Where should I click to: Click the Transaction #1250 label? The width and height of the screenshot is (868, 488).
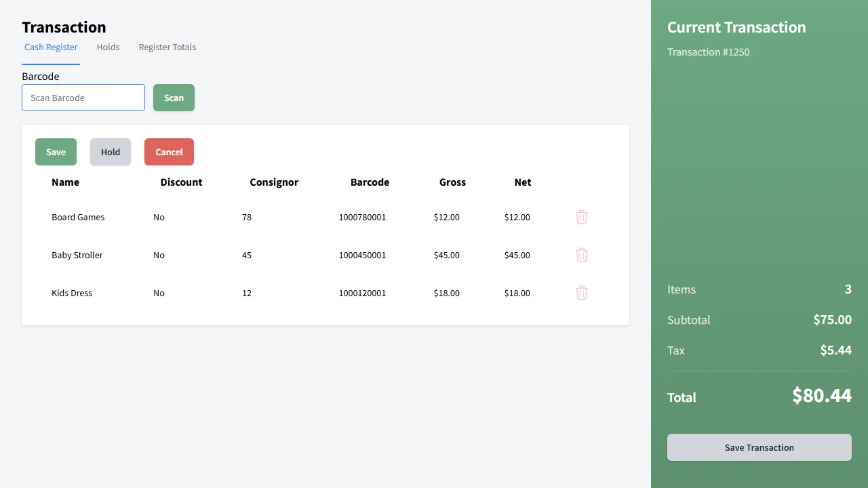(708, 52)
